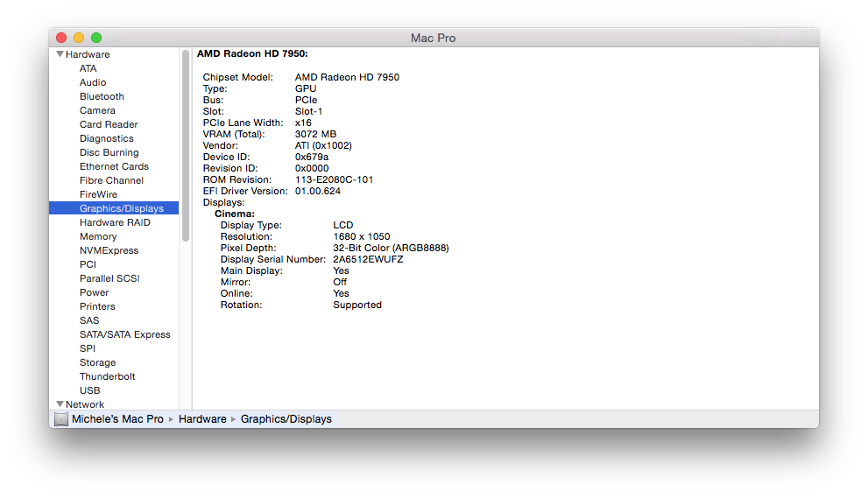
Task: Select Parallel SCSI in the sidebar
Action: [109, 278]
